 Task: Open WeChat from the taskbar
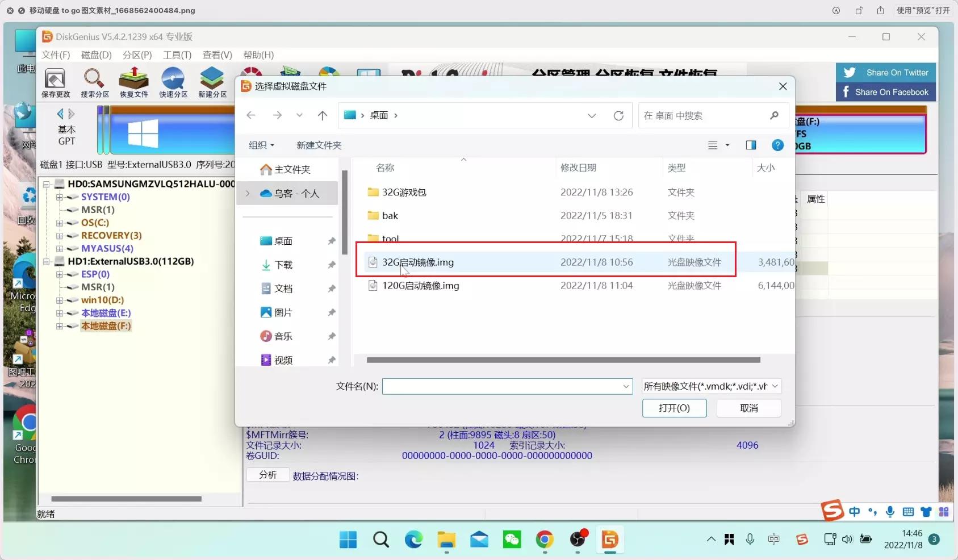coord(511,540)
